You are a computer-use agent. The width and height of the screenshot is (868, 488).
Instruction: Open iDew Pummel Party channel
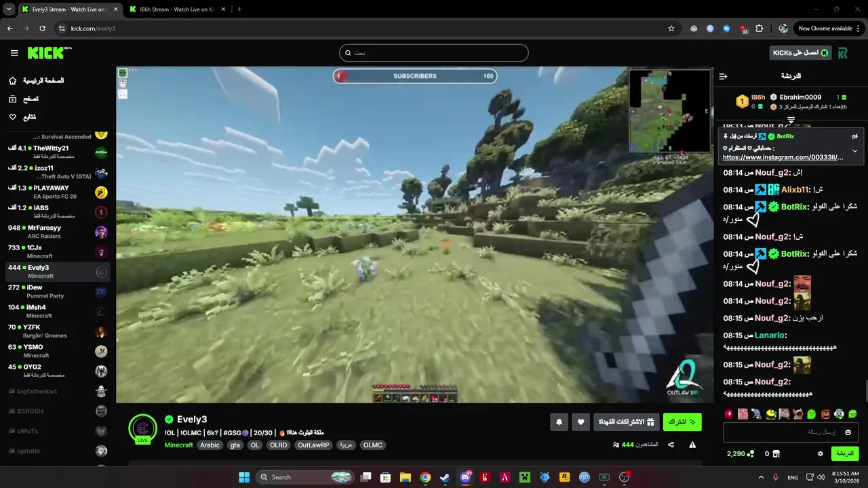click(x=57, y=291)
